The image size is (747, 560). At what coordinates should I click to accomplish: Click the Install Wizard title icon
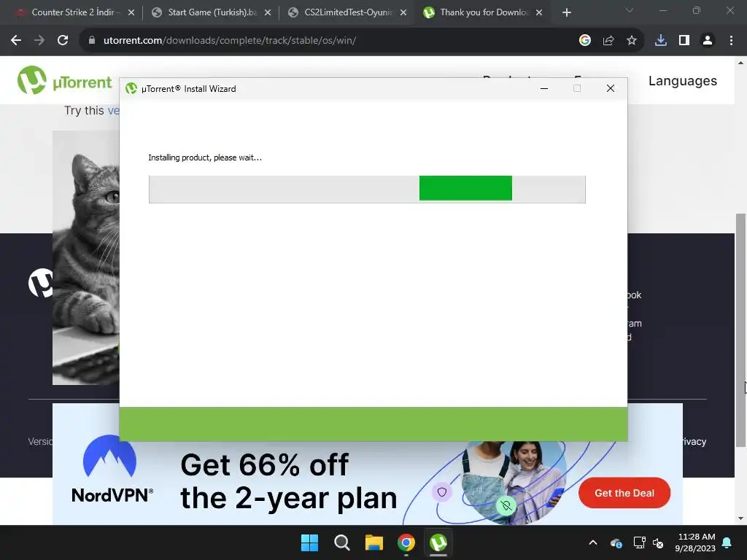point(131,88)
